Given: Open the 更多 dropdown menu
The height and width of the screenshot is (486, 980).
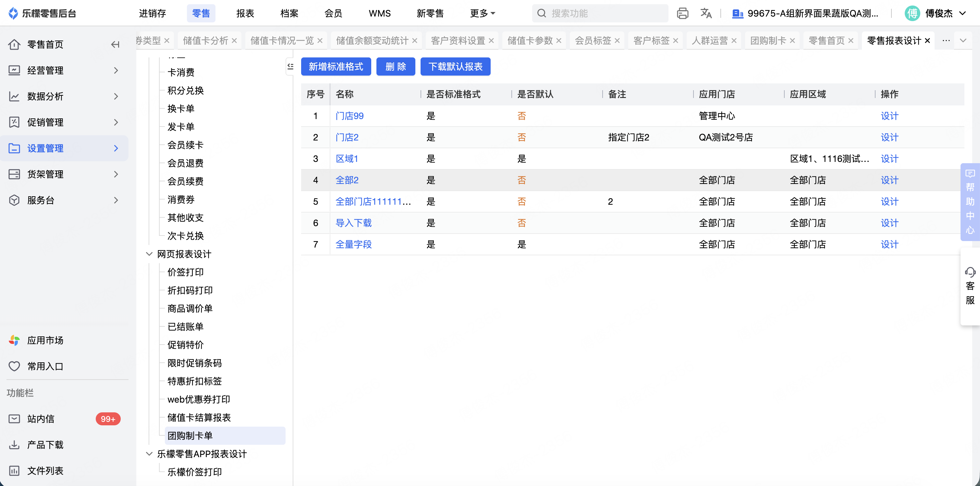Looking at the screenshot, I should tap(483, 13).
